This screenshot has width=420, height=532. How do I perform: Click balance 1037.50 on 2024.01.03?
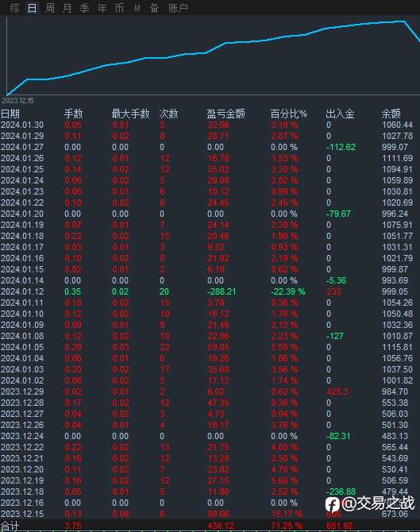[397, 369]
